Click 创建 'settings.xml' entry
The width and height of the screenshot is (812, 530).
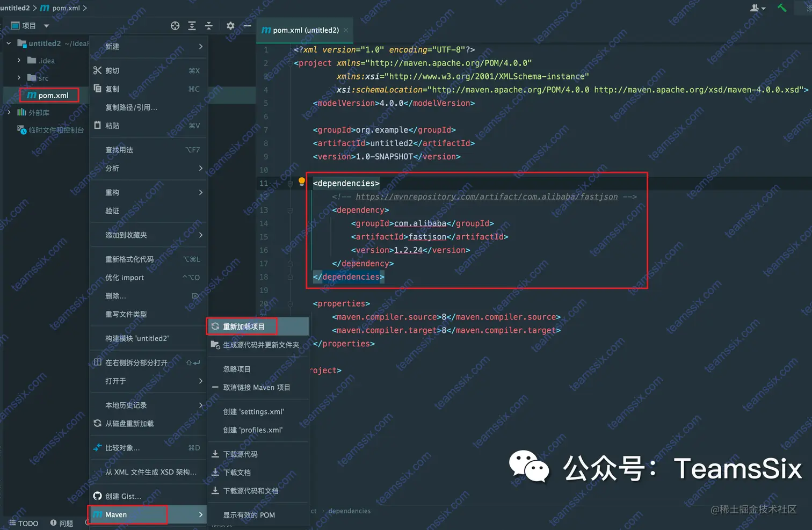click(258, 411)
